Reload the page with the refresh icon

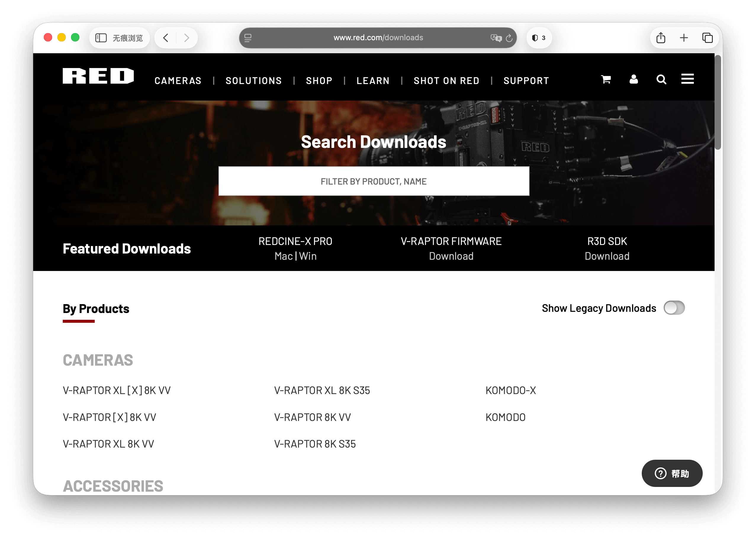click(509, 38)
